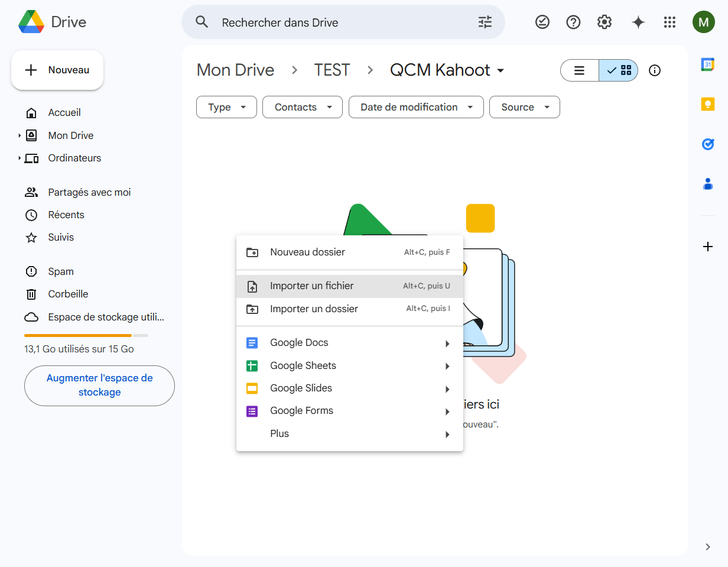Viewport: 728px width, 567px height.
Task: Switch to grid layout view
Action: coord(619,70)
